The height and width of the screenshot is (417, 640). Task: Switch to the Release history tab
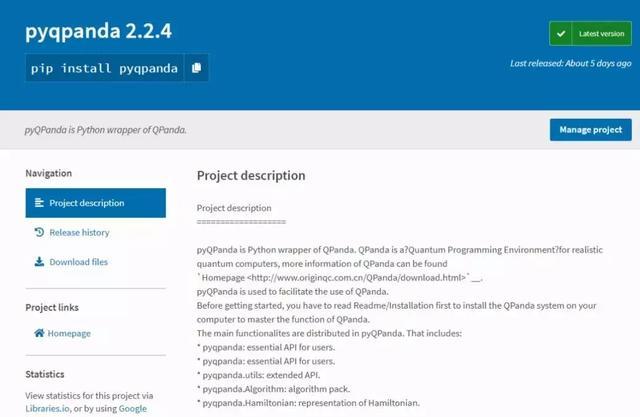[78, 232]
